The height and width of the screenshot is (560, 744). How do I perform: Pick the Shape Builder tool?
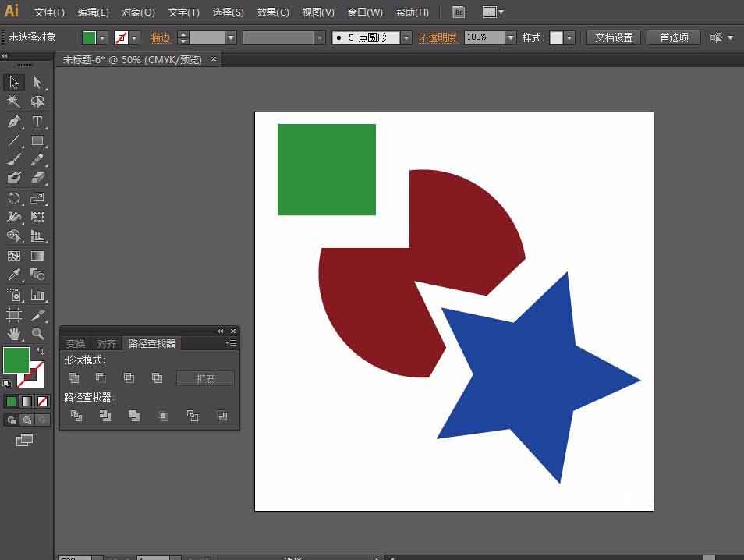click(x=14, y=236)
